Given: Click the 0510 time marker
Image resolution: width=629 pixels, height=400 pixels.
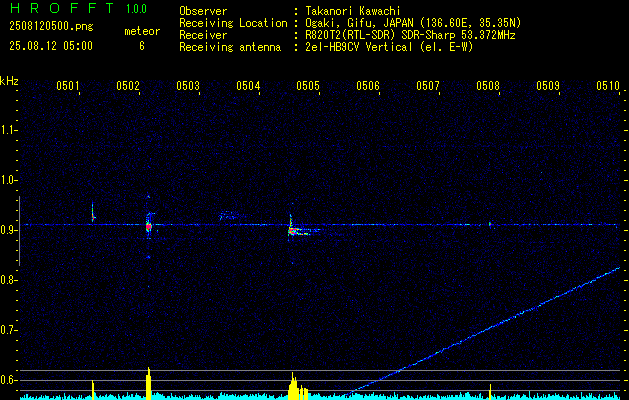Looking at the screenshot, I should (x=608, y=85).
